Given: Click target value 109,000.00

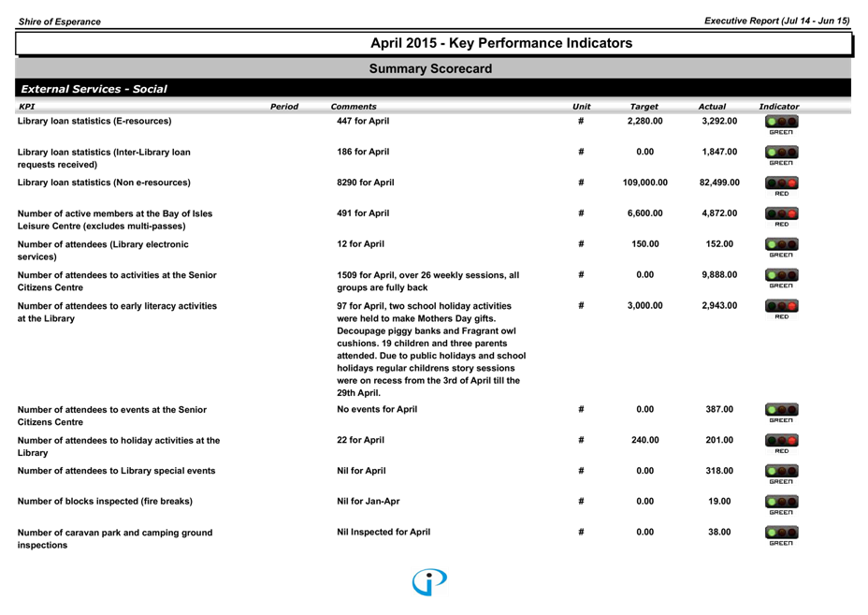Looking at the screenshot, I should [x=644, y=183].
